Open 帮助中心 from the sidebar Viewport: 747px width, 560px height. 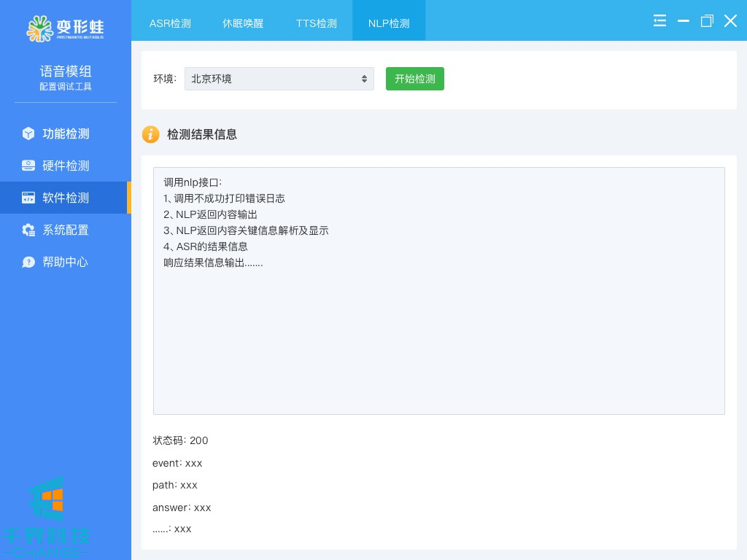pyautogui.click(x=66, y=262)
